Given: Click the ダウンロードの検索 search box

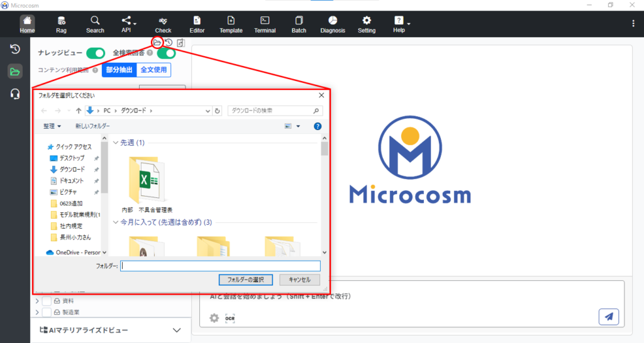Looking at the screenshot, I should [x=275, y=111].
